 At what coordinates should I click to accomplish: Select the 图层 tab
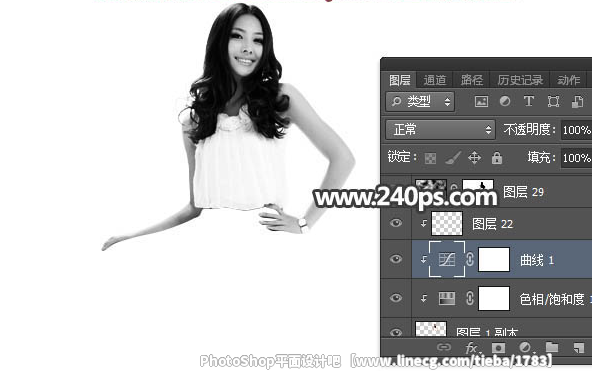tap(399, 80)
